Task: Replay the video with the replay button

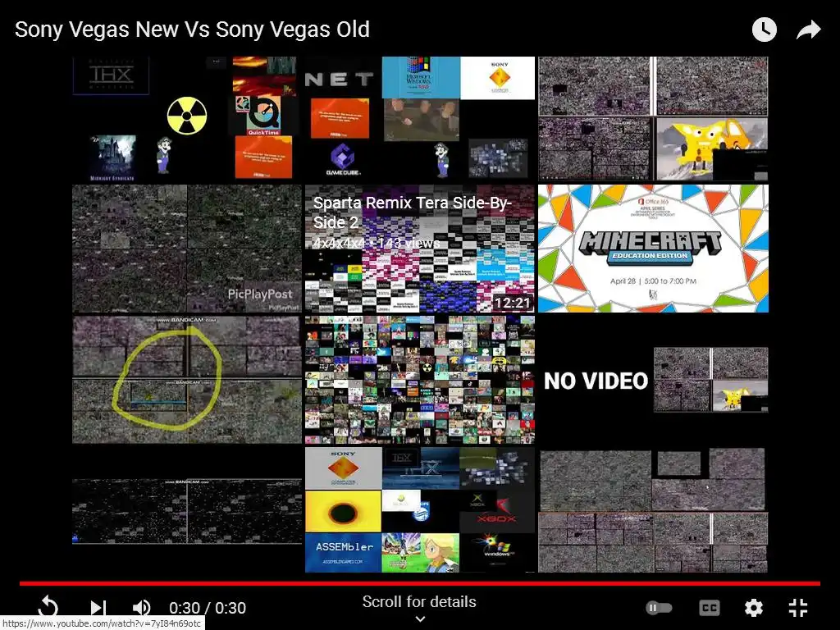Action: coord(48,608)
